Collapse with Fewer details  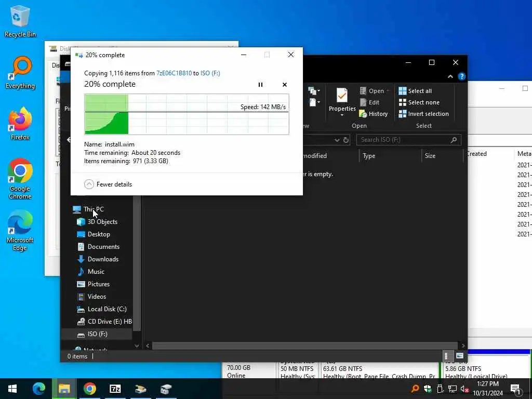[x=108, y=184]
